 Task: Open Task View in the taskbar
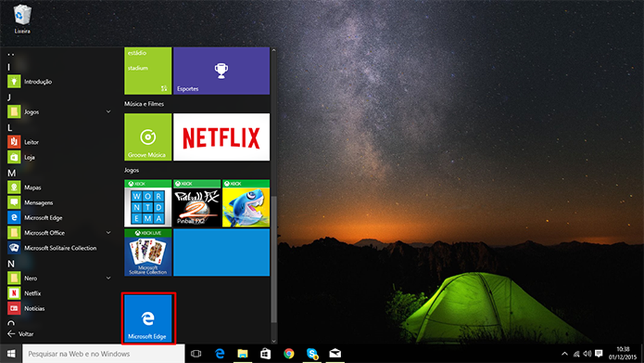click(196, 354)
